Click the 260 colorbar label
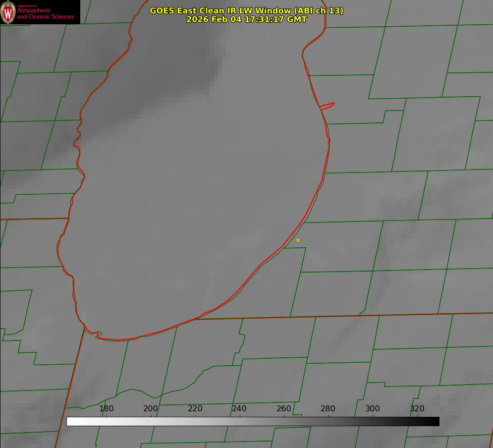Screen dimensions: 493x448 click(x=283, y=408)
